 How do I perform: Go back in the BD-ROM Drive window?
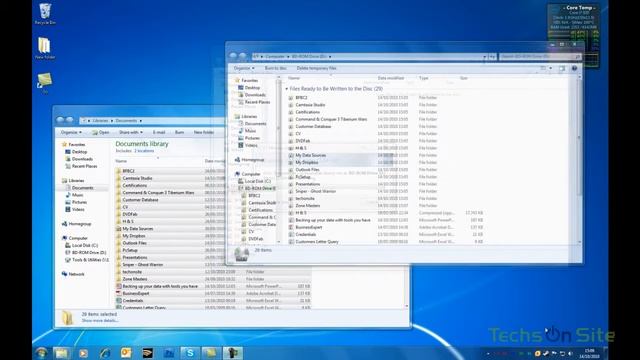pyautogui.click(x=233, y=56)
